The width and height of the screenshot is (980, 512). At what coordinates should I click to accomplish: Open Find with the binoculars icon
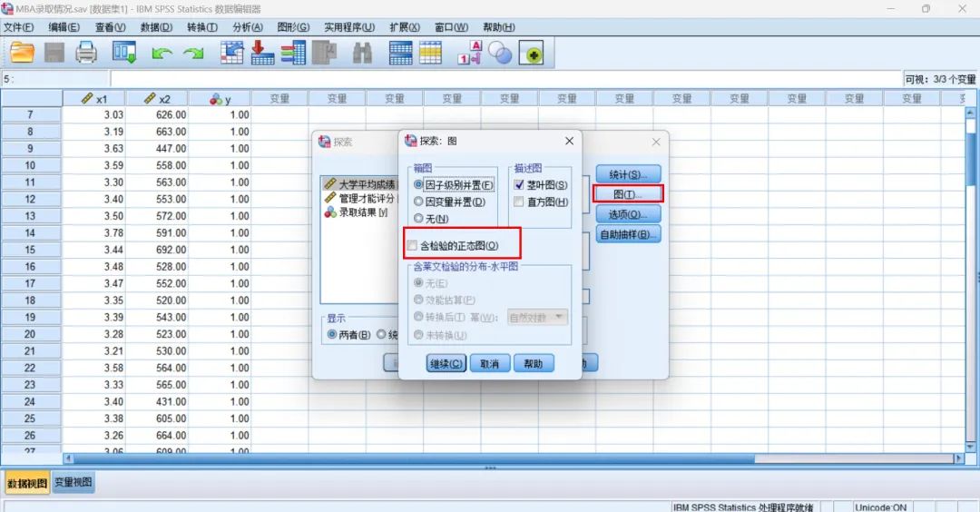[362, 53]
